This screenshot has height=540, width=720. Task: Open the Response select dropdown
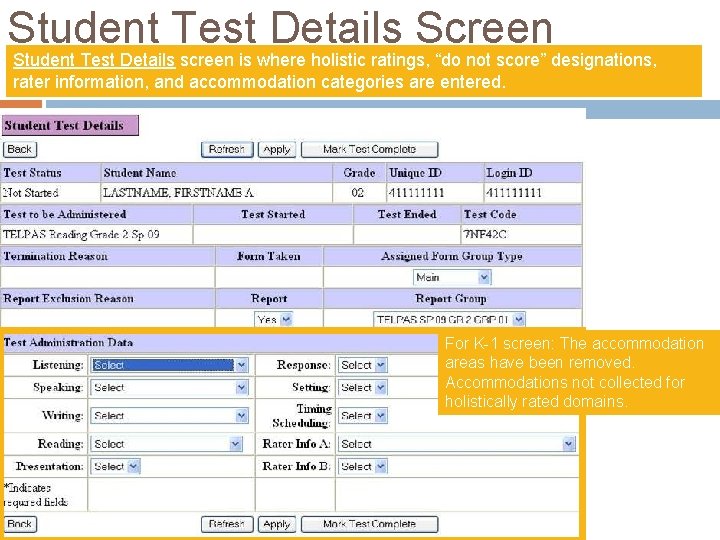point(363,365)
